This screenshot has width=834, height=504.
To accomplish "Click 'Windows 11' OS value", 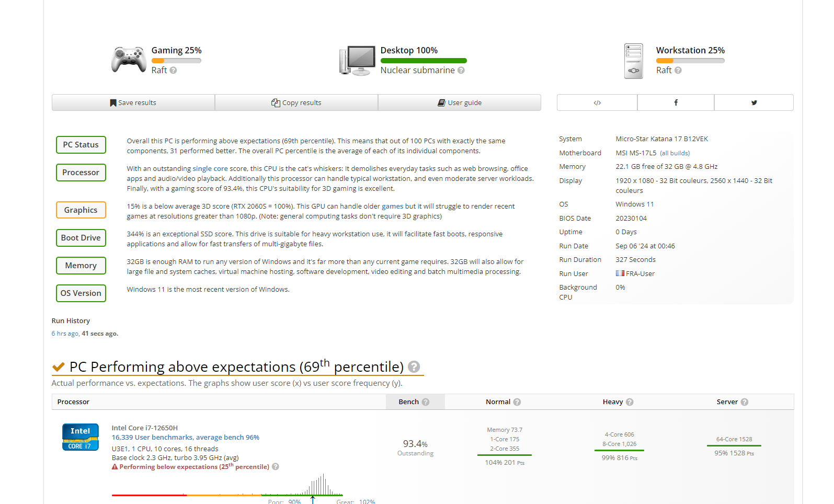I will coord(635,204).
